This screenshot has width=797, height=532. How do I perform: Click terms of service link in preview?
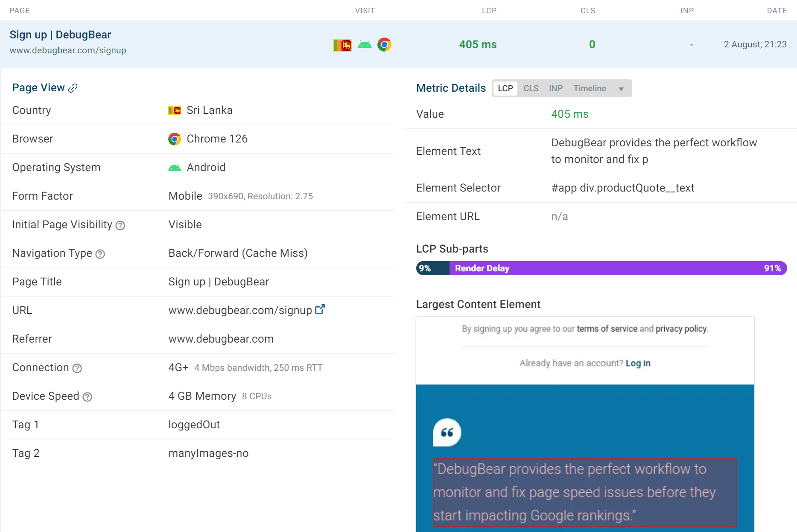(607, 329)
